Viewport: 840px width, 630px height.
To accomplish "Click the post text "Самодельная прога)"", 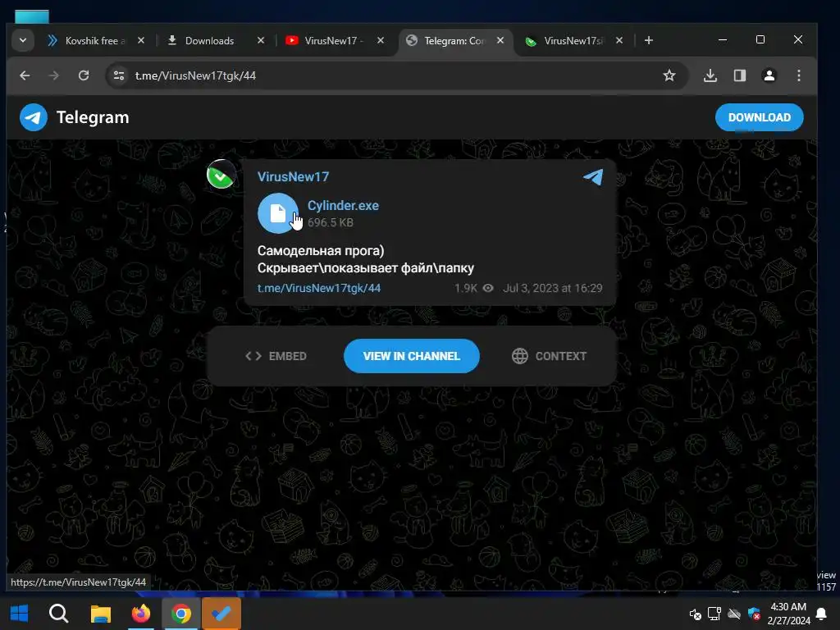I will [321, 251].
